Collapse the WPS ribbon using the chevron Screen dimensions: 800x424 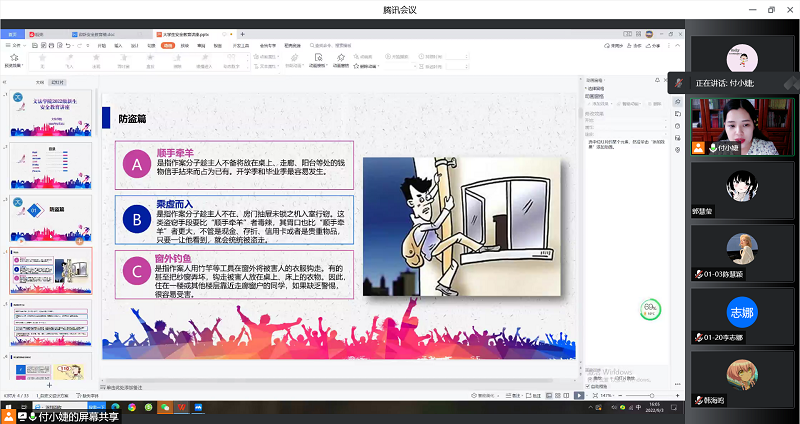(676, 46)
